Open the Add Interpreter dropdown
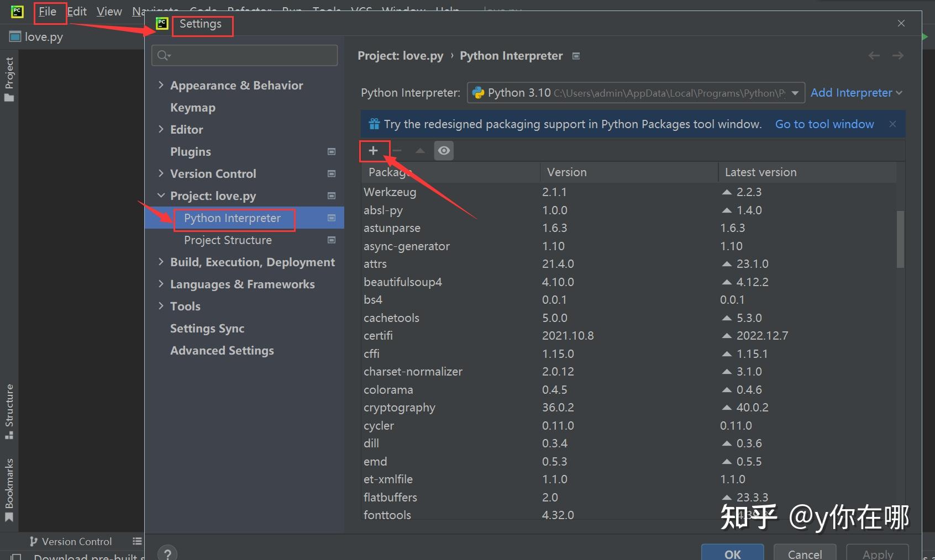The width and height of the screenshot is (935, 560). [856, 93]
